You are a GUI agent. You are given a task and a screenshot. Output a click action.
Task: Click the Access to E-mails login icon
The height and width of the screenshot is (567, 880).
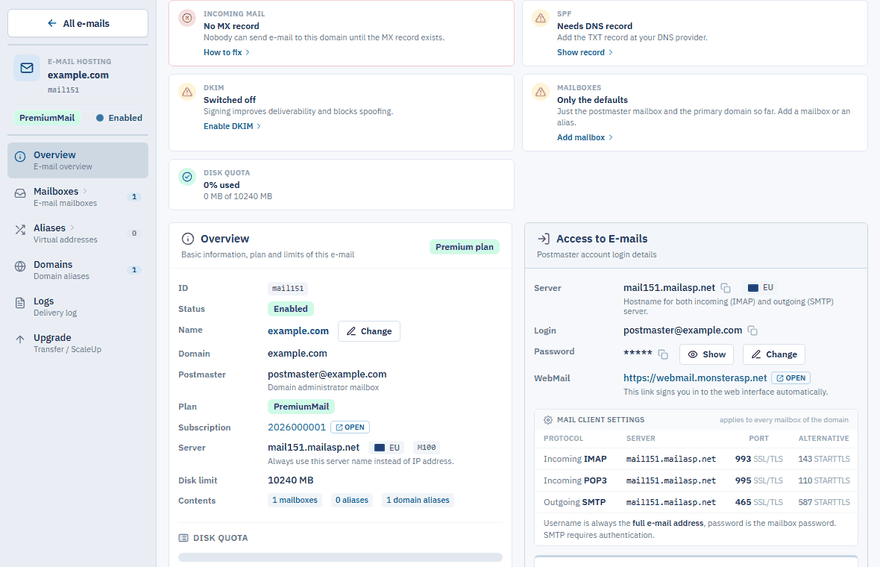pos(543,239)
